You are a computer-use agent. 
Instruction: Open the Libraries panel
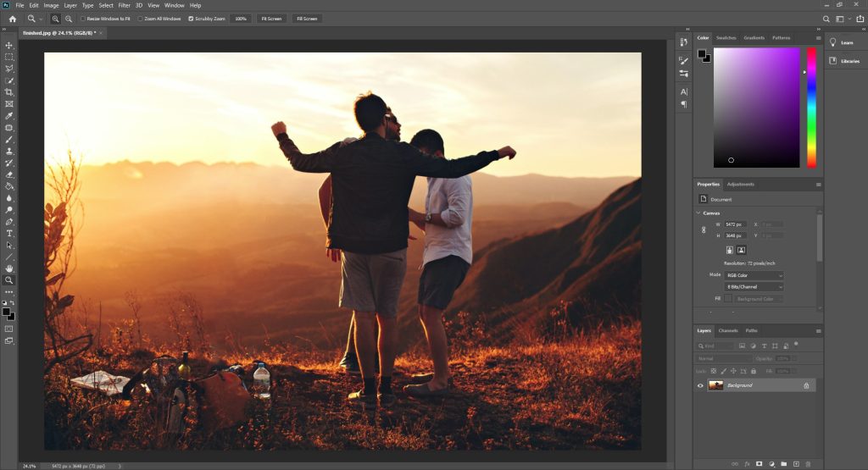[844, 61]
